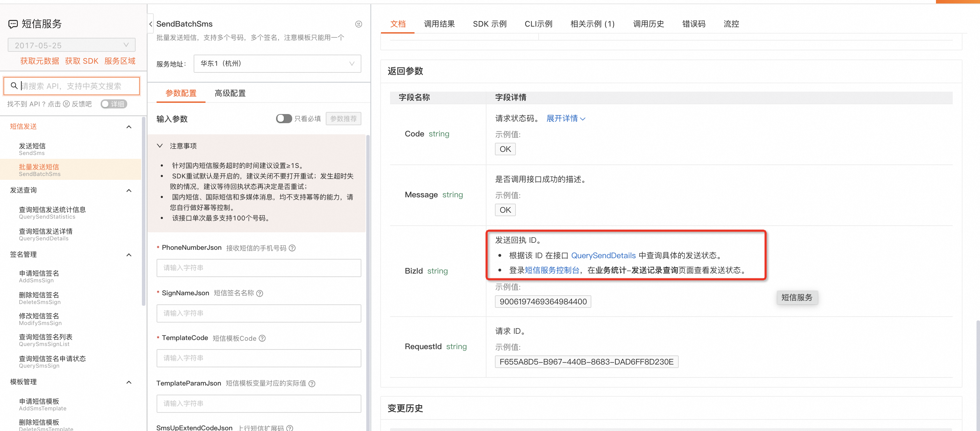The width and height of the screenshot is (980, 431).
Task: Click the Code example value OK
Action: [x=505, y=149]
